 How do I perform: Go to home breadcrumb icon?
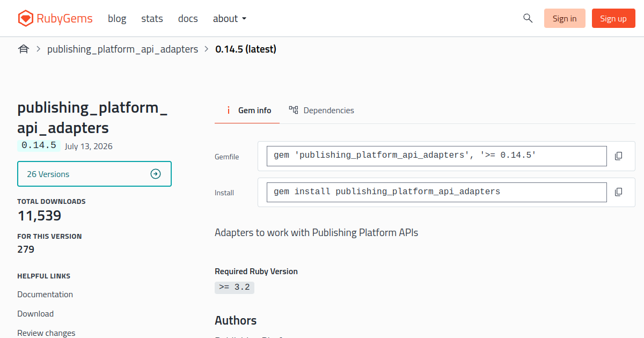coord(24,49)
